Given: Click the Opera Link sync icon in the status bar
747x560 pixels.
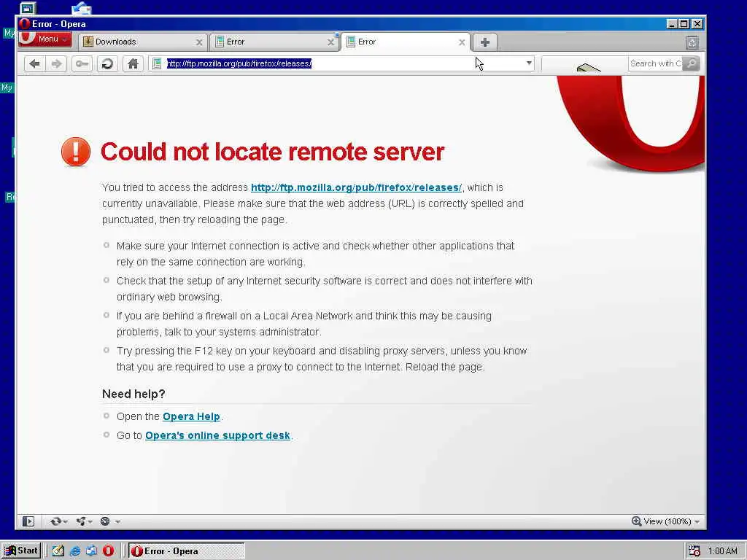Looking at the screenshot, I should pyautogui.click(x=55, y=521).
